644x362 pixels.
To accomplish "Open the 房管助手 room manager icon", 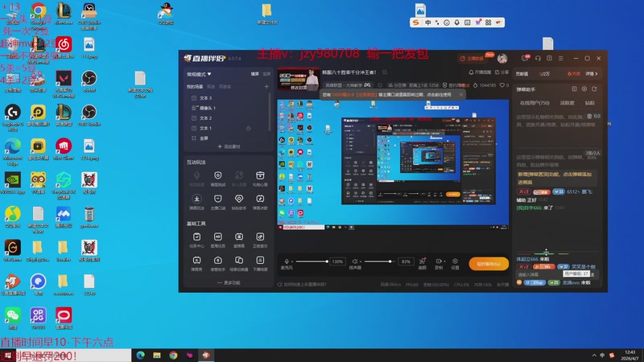I will [217, 260].
